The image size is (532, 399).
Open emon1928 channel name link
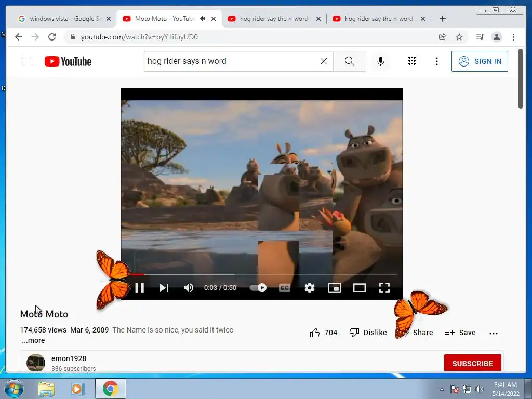(x=69, y=358)
